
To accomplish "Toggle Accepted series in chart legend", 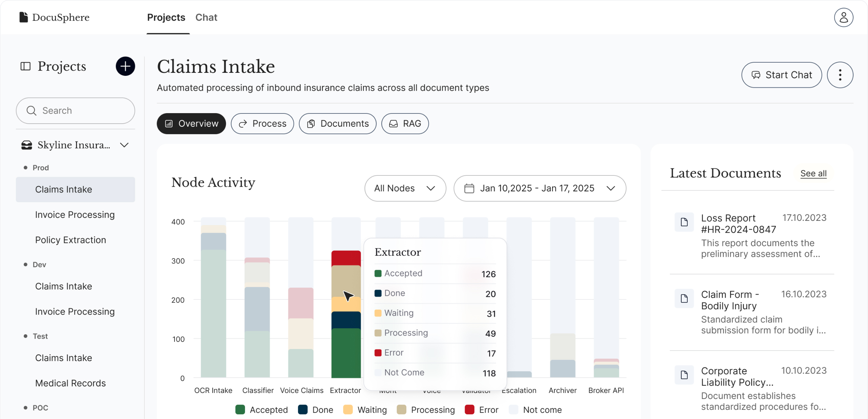I will tap(261, 410).
